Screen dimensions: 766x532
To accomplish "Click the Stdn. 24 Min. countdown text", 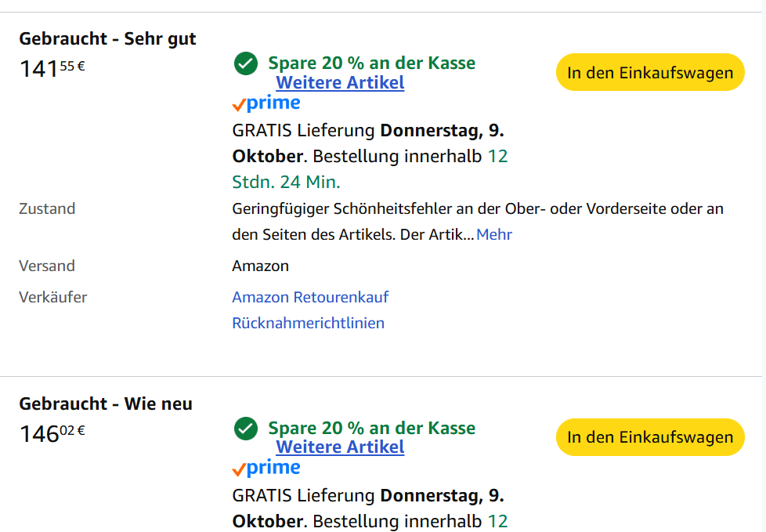I will 286,183.
